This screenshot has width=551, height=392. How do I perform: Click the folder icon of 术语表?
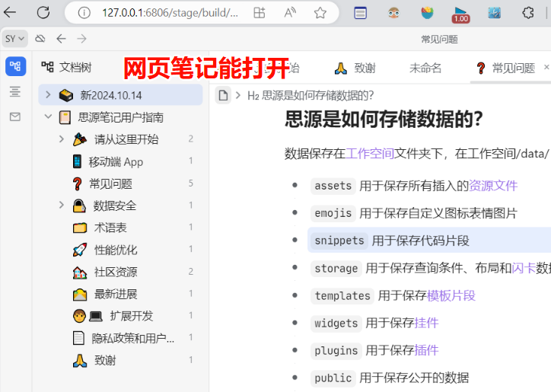tap(80, 228)
